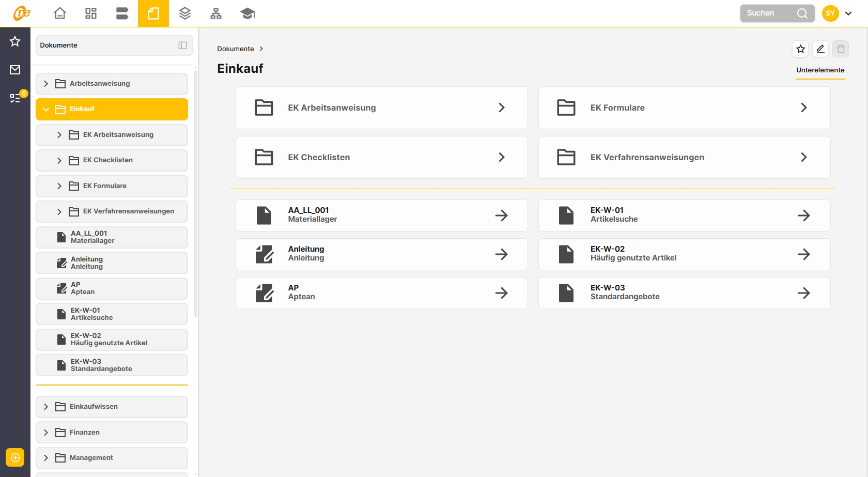Click the edit pencil icon for Einkauf

pyautogui.click(x=820, y=49)
